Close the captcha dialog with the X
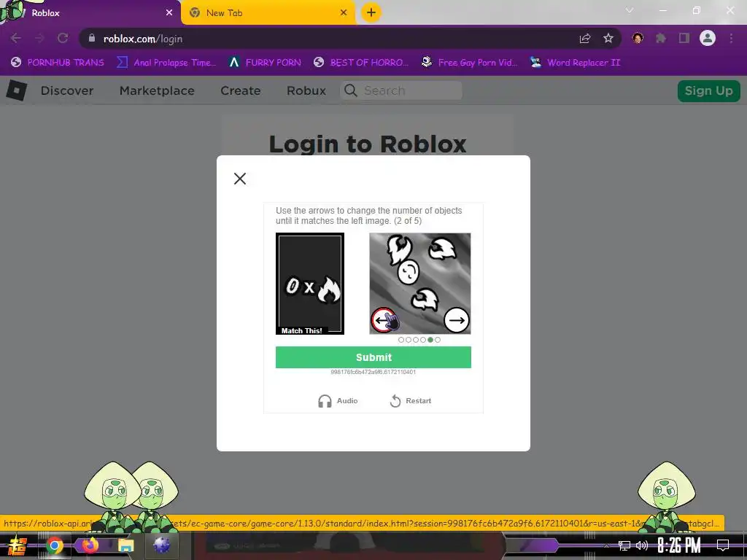The height and width of the screenshot is (560, 747). tap(240, 179)
